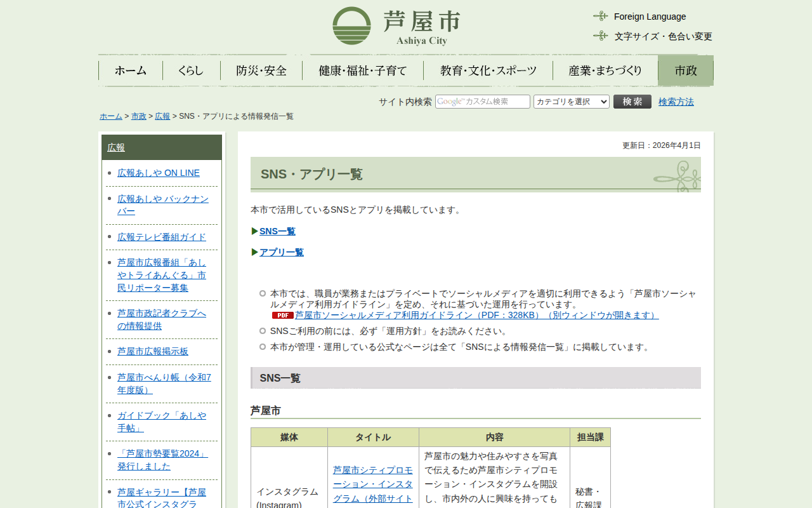This screenshot has height=508, width=812.
Task: Select the 防災・安全 navigation tab
Action: [261, 70]
